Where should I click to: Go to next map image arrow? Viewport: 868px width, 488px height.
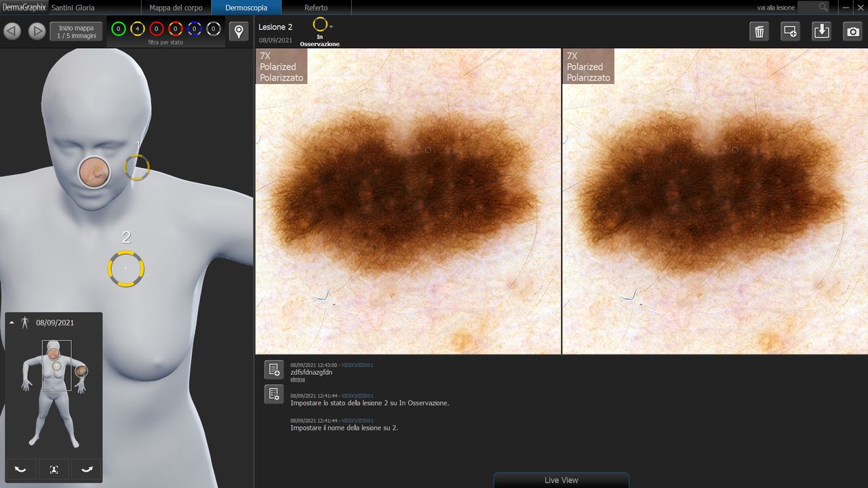coord(37,31)
